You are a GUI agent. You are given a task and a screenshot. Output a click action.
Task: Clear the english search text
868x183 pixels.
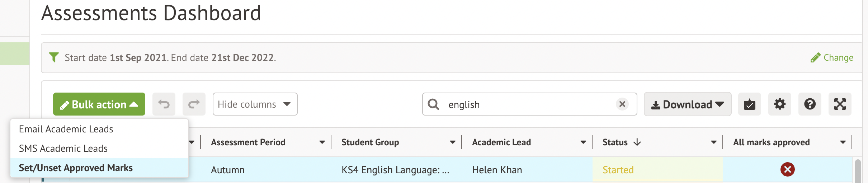click(x=622, y=104)
